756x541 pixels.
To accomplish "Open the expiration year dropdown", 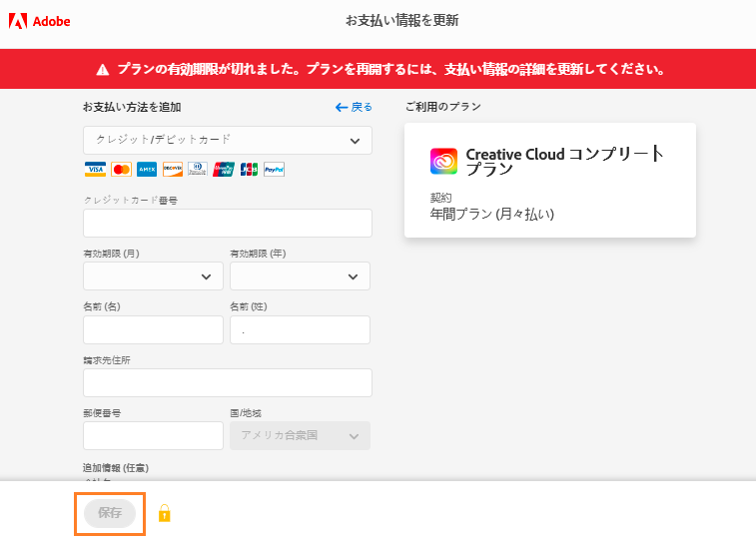I will [300, 275].
